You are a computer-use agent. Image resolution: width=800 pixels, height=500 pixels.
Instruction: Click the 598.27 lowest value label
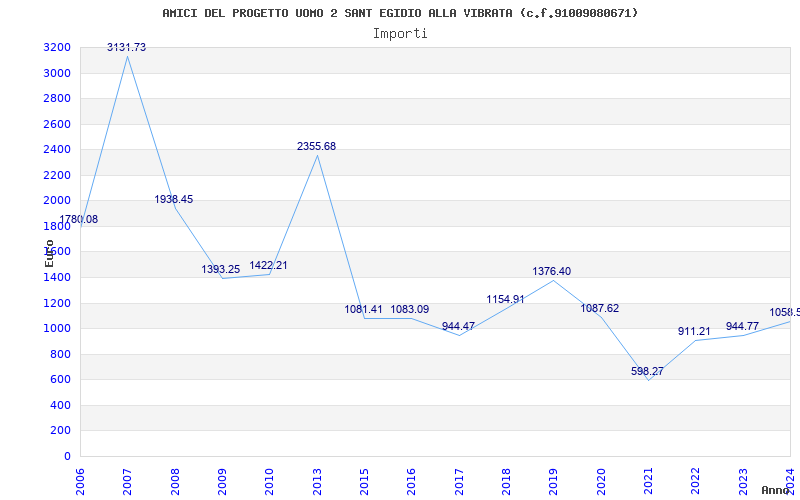click(647, 371)
